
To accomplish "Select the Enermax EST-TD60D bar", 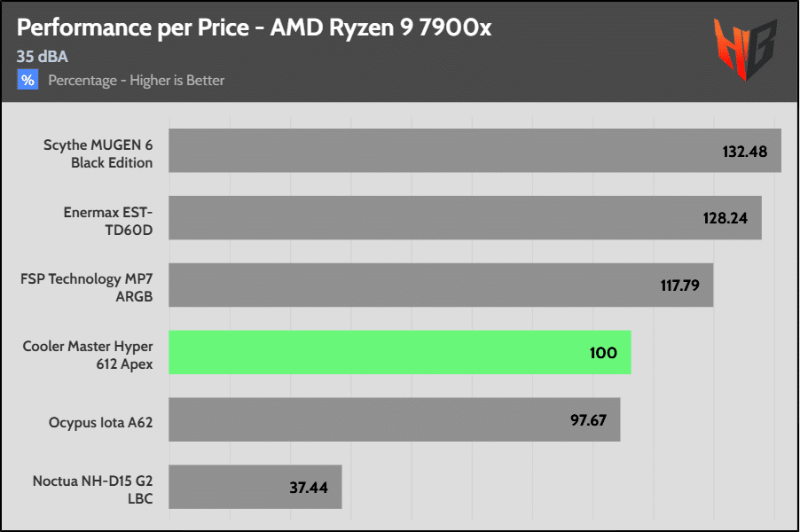I will click(x=466, y=218).
